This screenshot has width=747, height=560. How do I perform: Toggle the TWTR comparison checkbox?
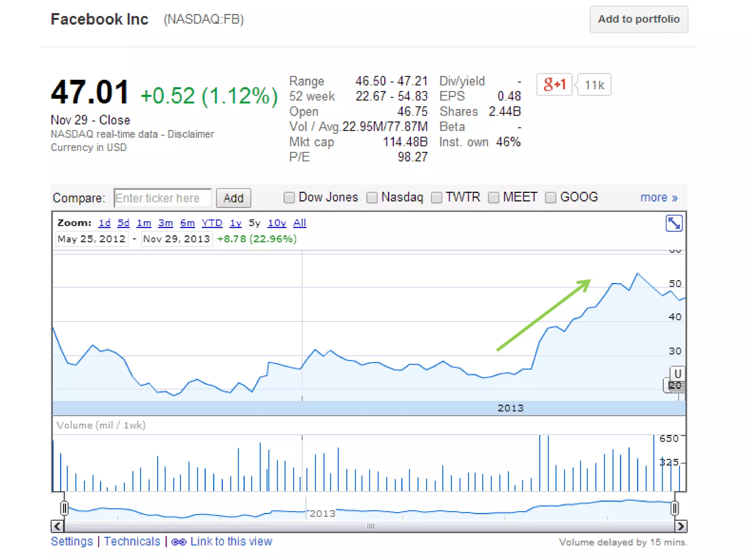(x=436, y=198)
